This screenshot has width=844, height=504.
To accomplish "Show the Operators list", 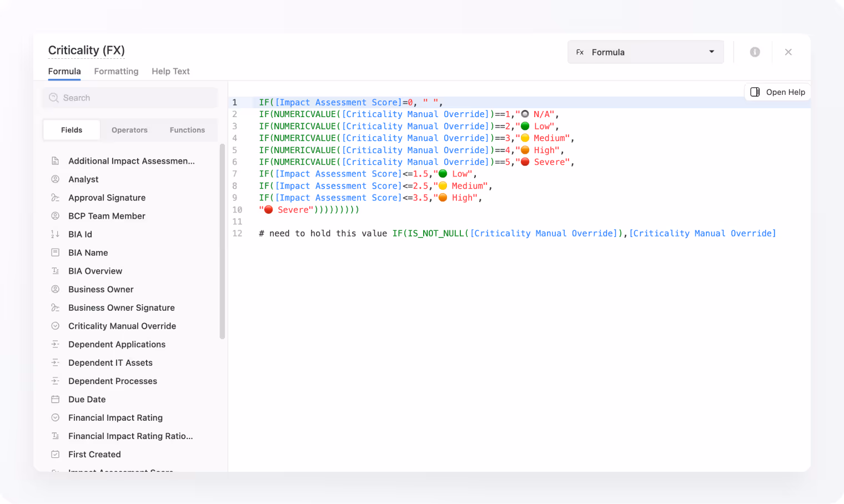I will 129,130.
